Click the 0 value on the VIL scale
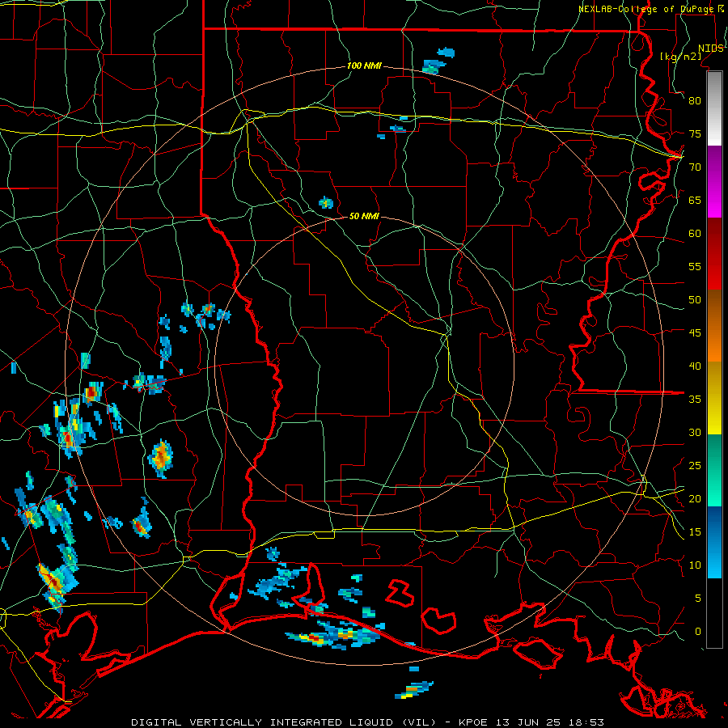This screenshot has width=728, height=728. coord(698,632)
